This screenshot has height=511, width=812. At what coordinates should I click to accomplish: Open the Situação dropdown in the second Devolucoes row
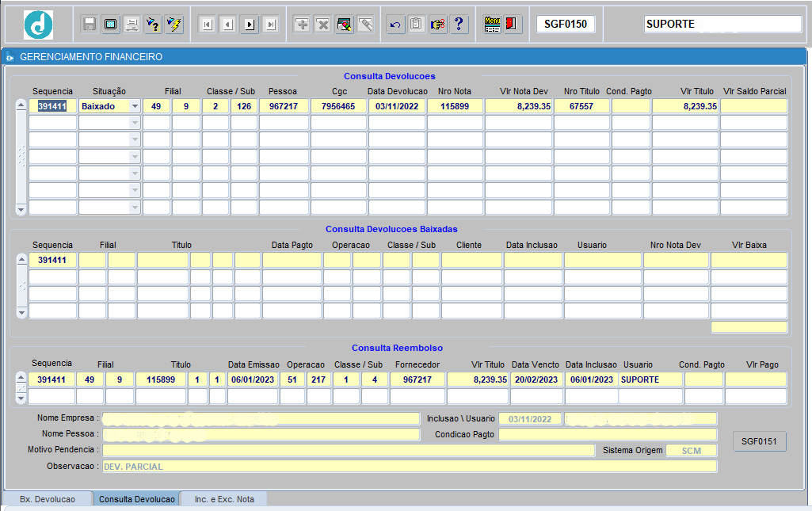coord(135,123)
